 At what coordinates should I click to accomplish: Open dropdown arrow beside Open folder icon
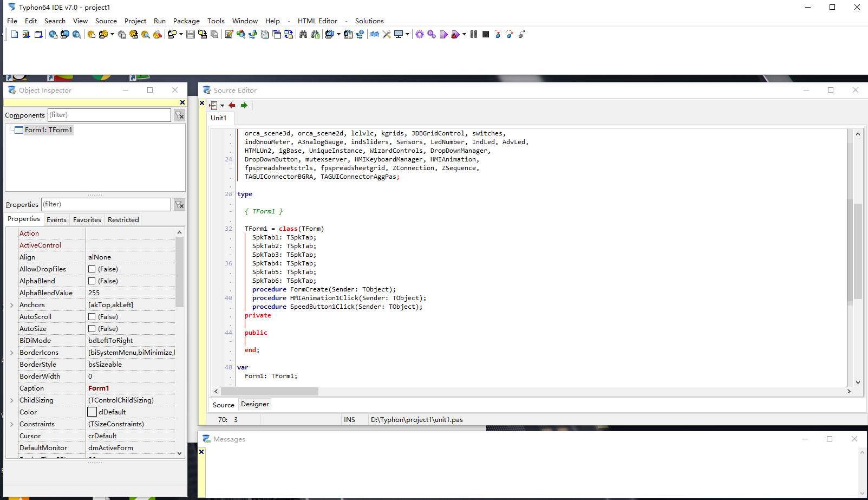pyautogui.click(x=181, y=34)
